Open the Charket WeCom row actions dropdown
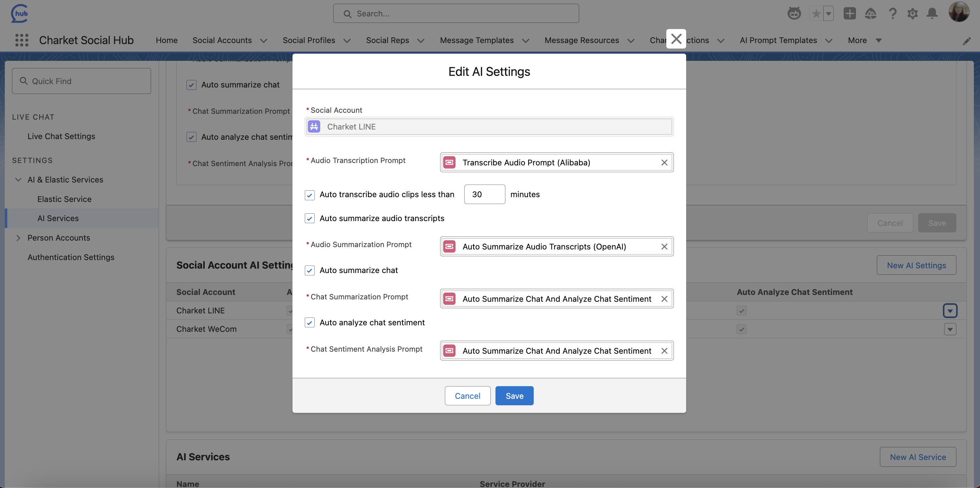980x488 pixels. pyautogui.click(x=950, y=329)
